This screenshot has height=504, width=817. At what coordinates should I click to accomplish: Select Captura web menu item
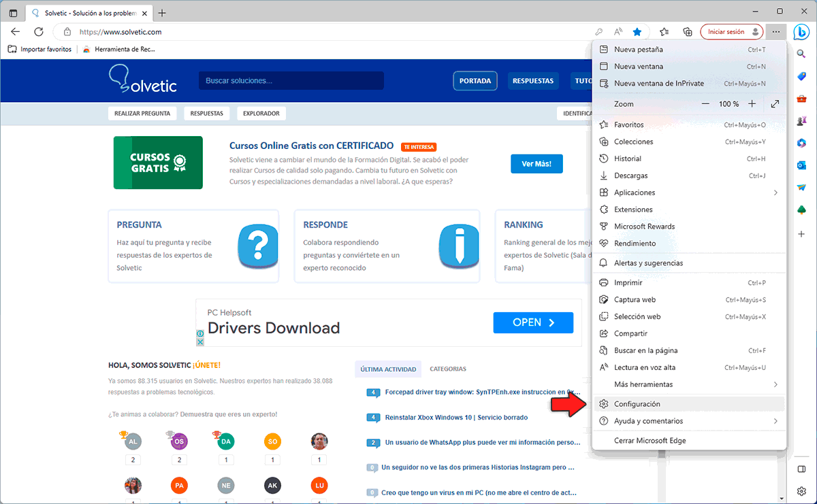coord(689,300)
